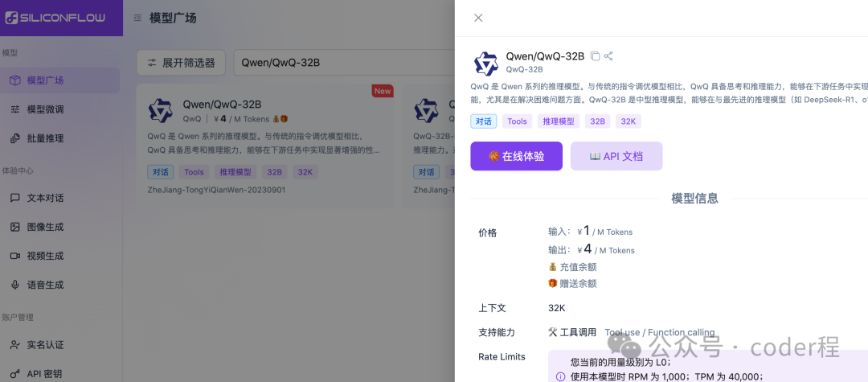Click 赠送余额 gift label
The height and width of the screenshot is (382, 868).
tap(572, 283)
